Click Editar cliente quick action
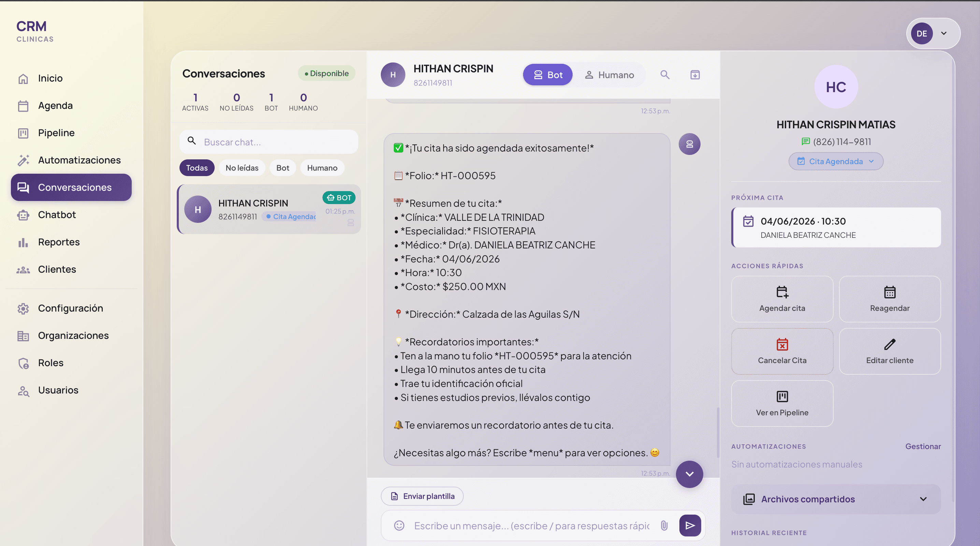 [890, 351]
